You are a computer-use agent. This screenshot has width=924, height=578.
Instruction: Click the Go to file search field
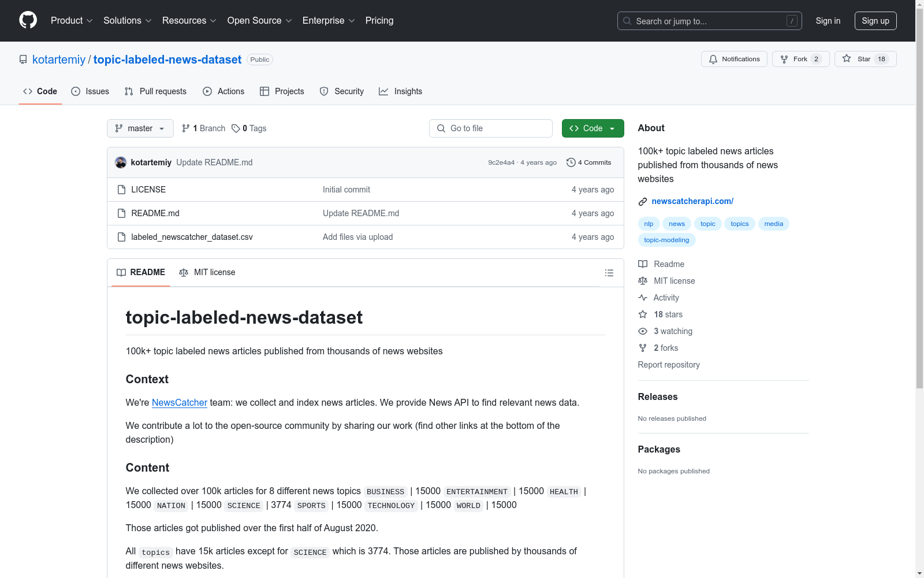pos(491,128)
